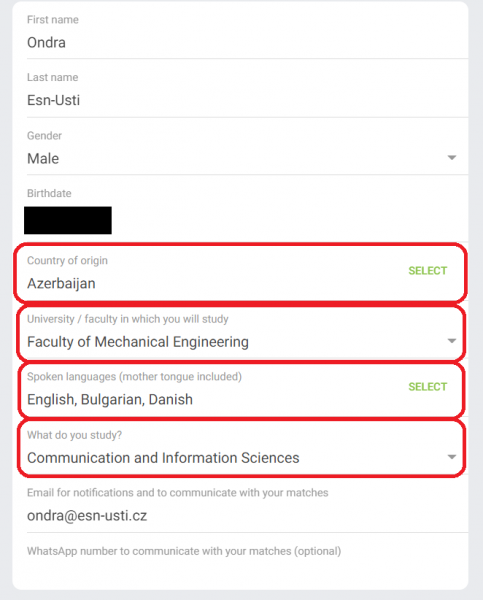This screenshot has height=600, width=483.
Task: Click SELECT next to Country of origin
Action: tap(428, 271)
